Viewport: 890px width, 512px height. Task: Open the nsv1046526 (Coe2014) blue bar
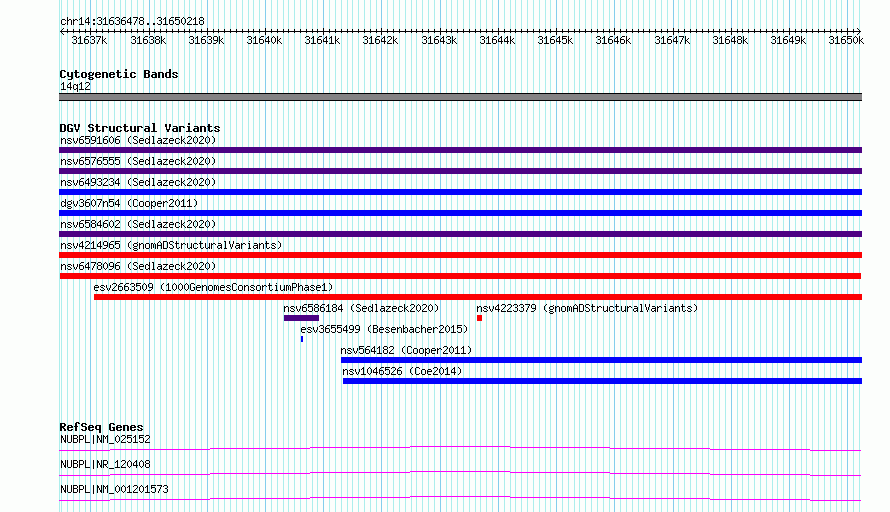tap(602, 381)
